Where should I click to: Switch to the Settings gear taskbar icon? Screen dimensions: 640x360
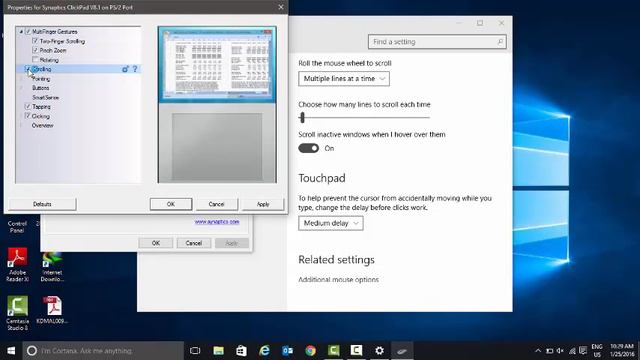(379, 351)
